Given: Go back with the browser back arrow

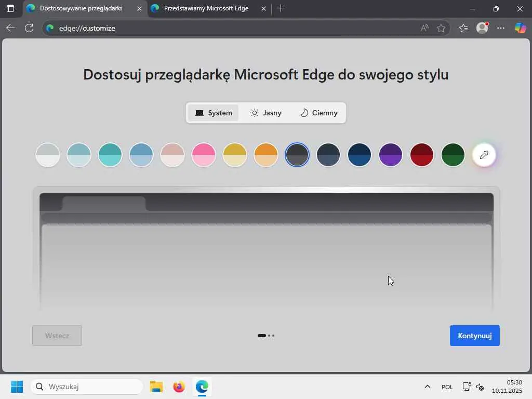Looking at the screenshot, I should [10, 28].
